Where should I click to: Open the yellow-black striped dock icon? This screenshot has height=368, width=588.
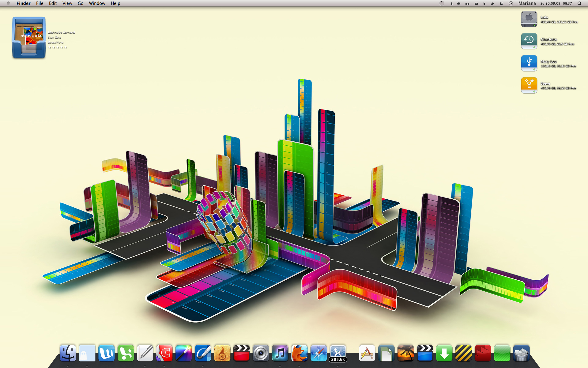(x=463, y=353)
